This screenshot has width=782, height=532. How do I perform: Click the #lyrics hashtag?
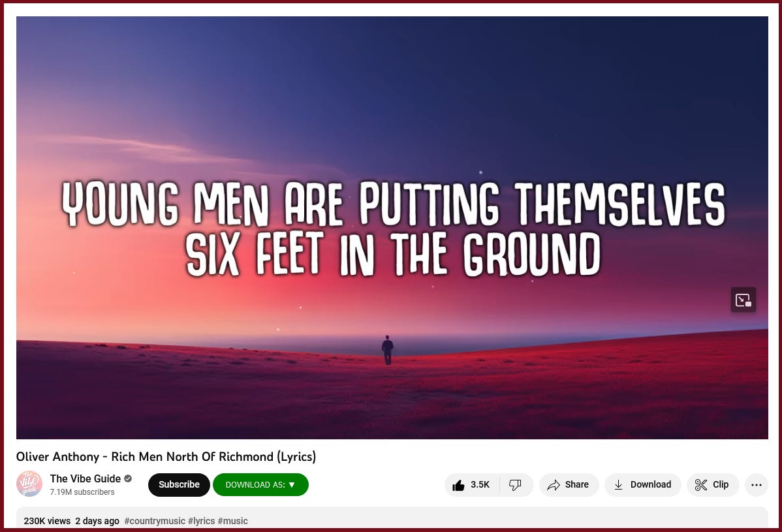pyautogui.click(x=201, y=521)
